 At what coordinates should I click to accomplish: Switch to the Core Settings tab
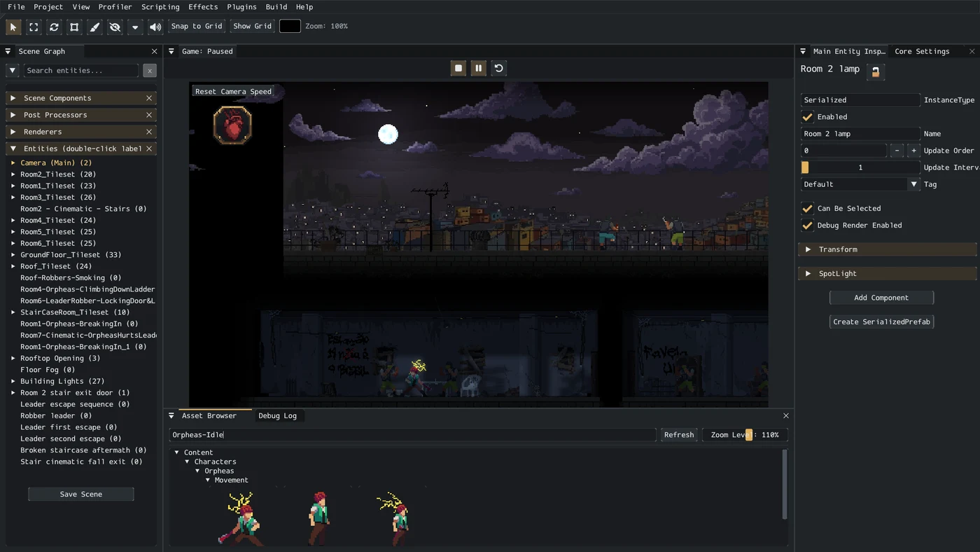(x=922, y=51)
